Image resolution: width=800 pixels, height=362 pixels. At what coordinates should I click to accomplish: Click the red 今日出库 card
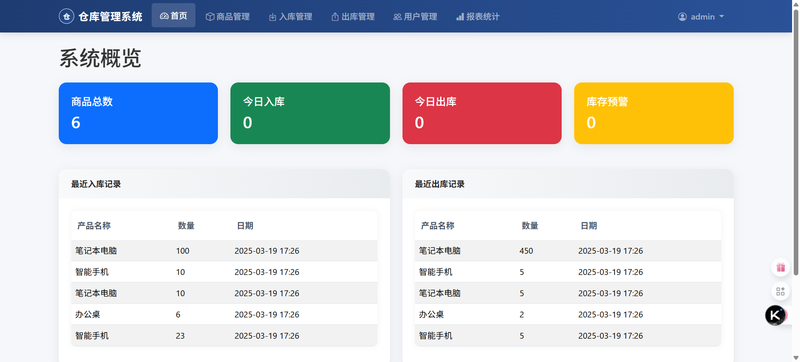pyautogui.click(x=482, y=113)
